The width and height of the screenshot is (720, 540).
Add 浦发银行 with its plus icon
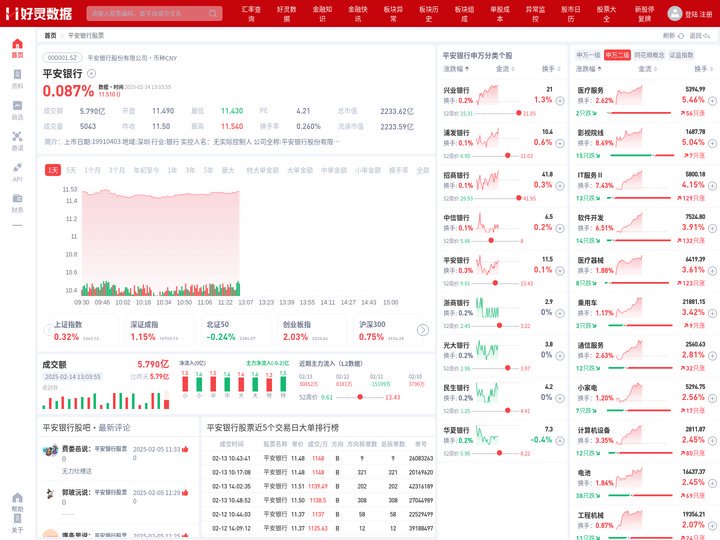point(560,143)
